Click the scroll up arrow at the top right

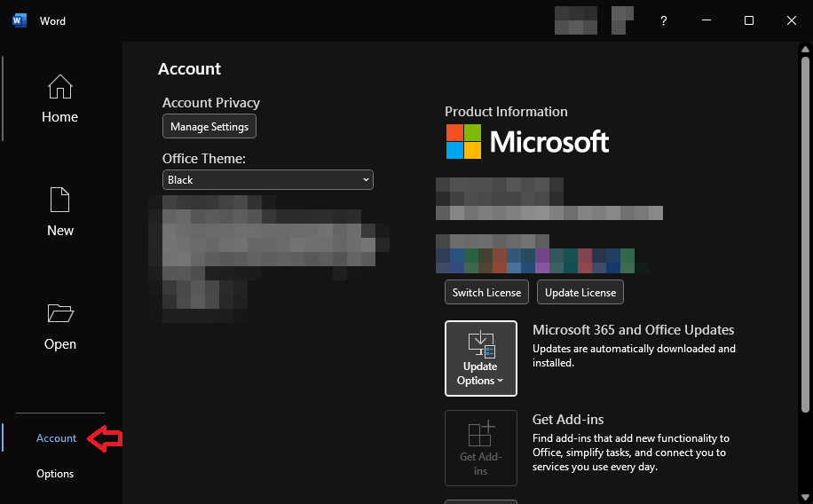(805, 50)
